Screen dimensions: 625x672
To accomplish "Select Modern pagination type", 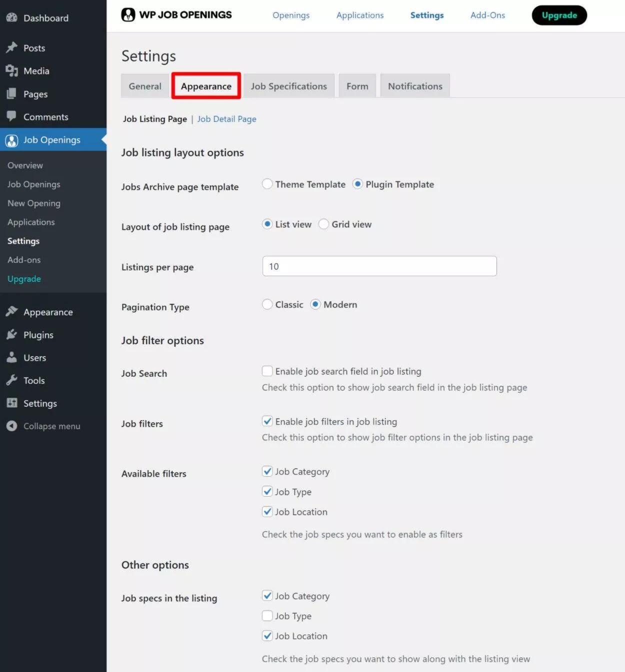I will (315, 304).
